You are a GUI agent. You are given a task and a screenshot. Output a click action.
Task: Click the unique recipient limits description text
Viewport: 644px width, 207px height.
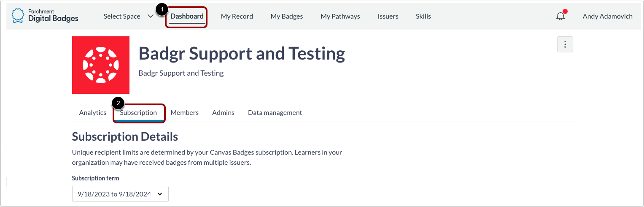pyautogui.click(x=207, y=157)
